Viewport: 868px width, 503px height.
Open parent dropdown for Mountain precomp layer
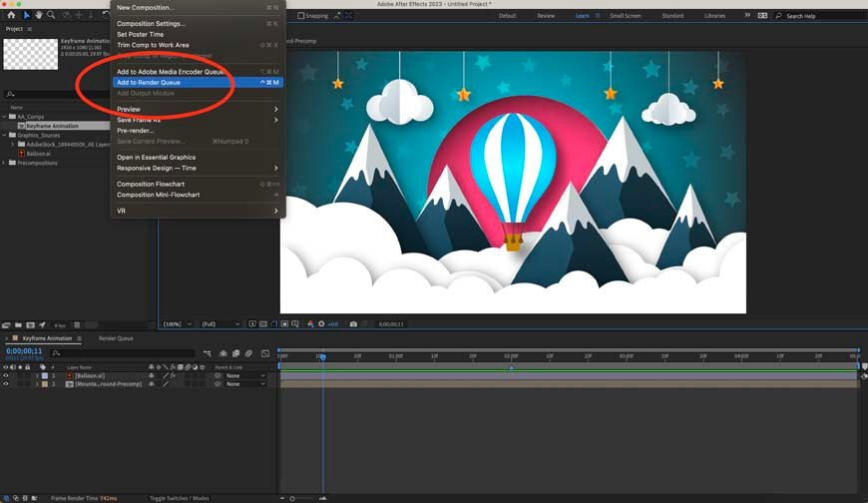[245, 384]
